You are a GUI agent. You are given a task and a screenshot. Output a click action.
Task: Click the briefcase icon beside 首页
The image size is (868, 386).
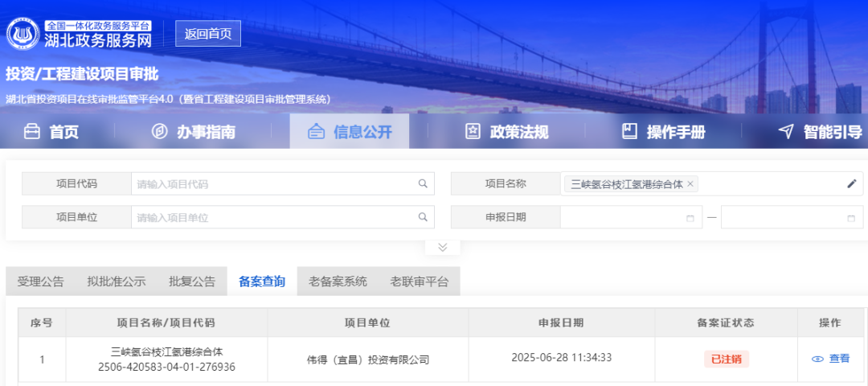point(31,132)
